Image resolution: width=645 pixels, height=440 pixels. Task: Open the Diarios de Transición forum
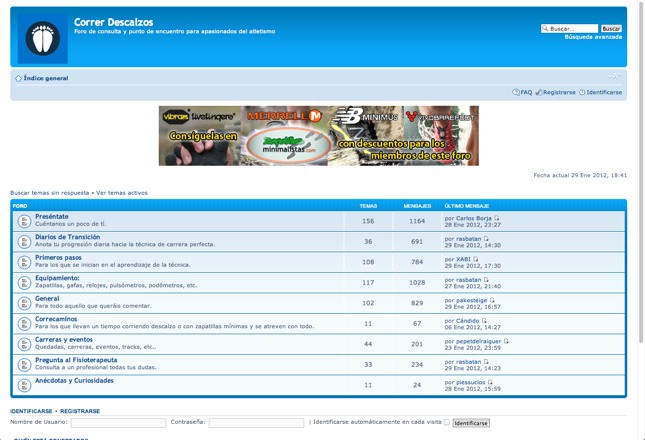tap(67, 237)
